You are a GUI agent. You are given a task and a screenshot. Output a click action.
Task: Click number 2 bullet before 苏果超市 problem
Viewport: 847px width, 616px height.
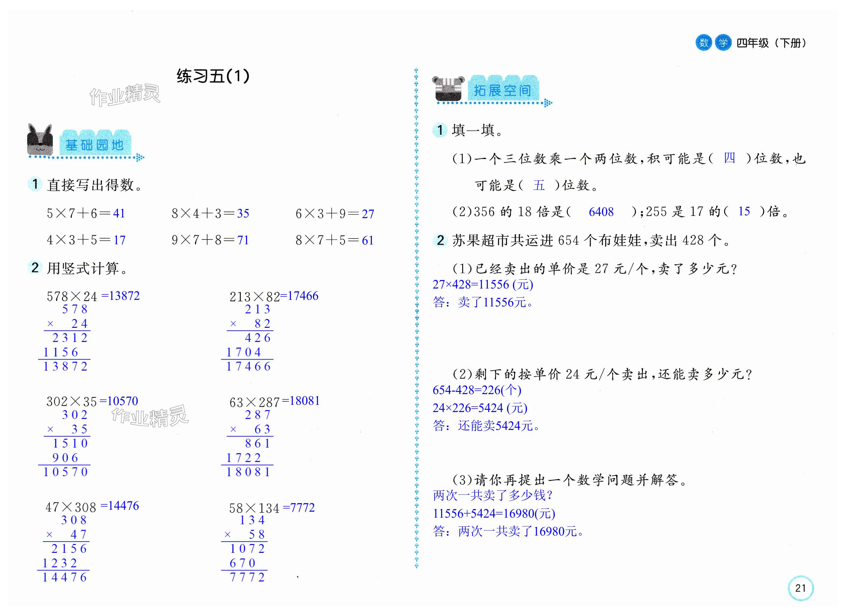point(440,240)
